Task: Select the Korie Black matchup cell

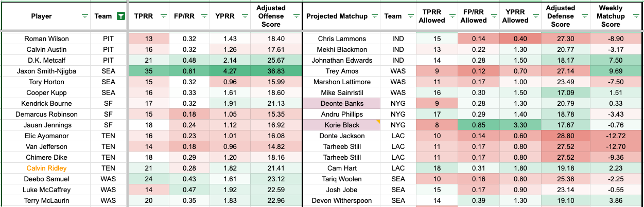Action: click(342, 125)
